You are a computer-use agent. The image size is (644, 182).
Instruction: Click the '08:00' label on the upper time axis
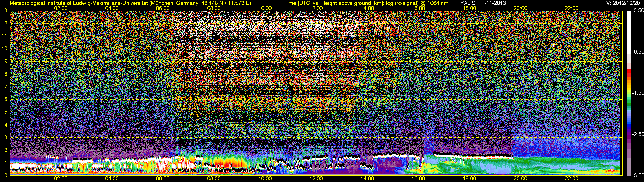pyautogui.click(x=214, y=8)
